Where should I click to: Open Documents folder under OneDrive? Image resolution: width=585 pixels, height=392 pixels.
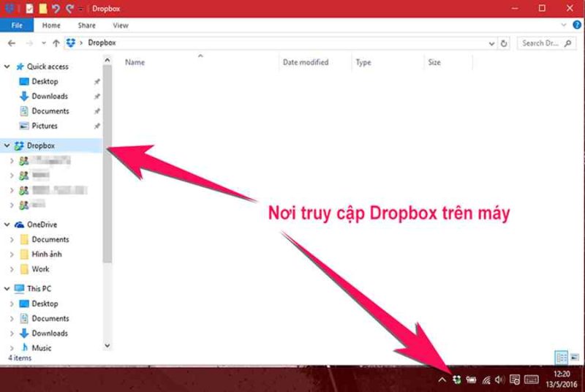click(50, 239)
